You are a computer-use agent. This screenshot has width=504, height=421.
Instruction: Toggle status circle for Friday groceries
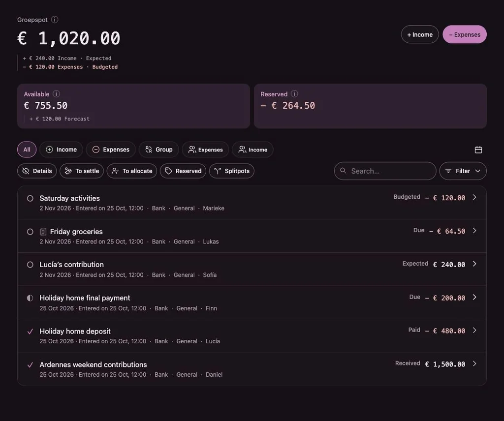(x=30, y=232)
